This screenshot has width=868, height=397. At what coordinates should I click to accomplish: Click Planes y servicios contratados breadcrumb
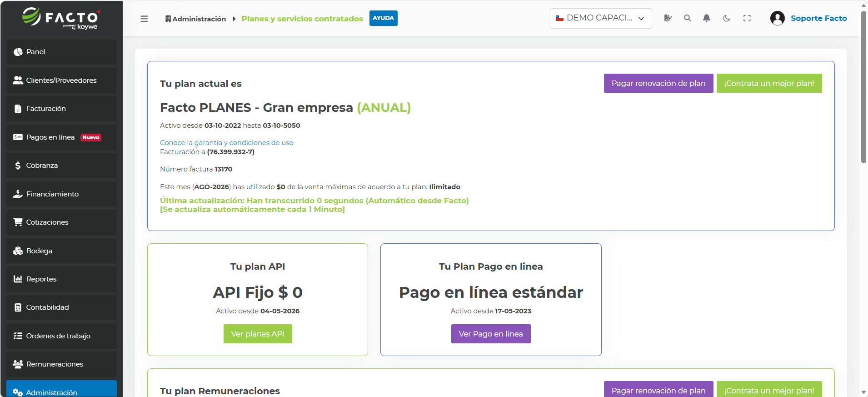coord(302,19)
